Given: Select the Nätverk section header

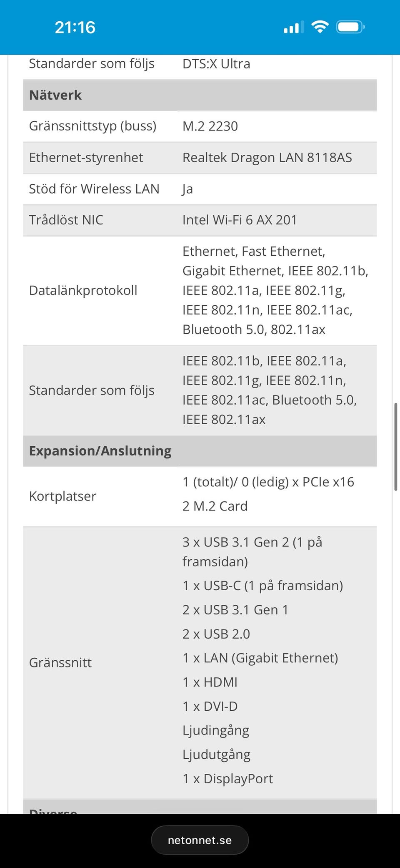Looking at the screenshot, I should tap(55, 95).
